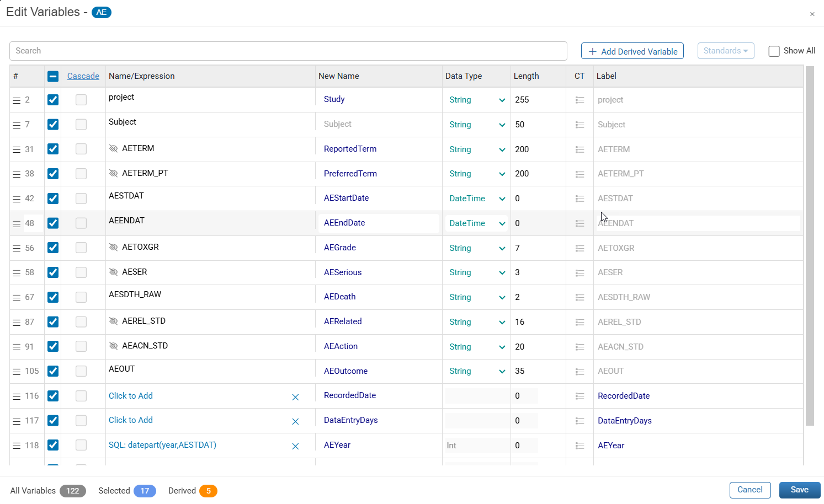This screenshot has width=824, height=504.
Task: Uncheck selection checkbox for Subject row
Action: coord(53,125)
